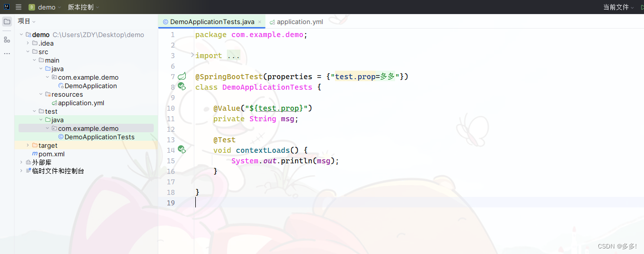Click the println call on line 15
The height and width of the screenshot is (254, 644).
pyautogui.click(x=296, y=161)
